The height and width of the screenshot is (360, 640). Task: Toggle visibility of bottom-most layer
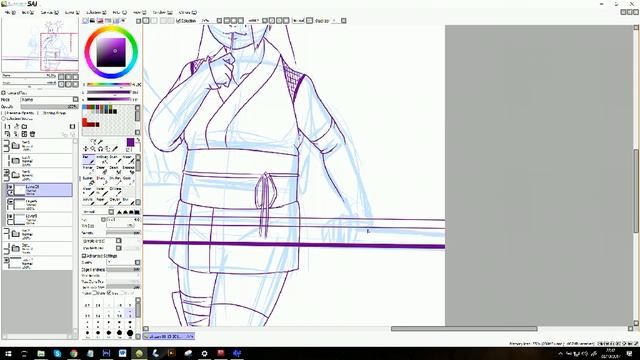point(7,260)
